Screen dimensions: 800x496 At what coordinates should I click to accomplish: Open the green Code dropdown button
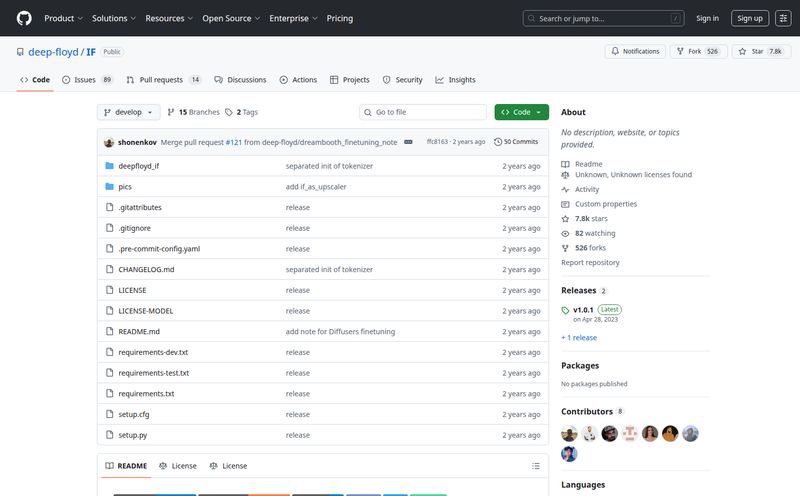pos(521,112)
